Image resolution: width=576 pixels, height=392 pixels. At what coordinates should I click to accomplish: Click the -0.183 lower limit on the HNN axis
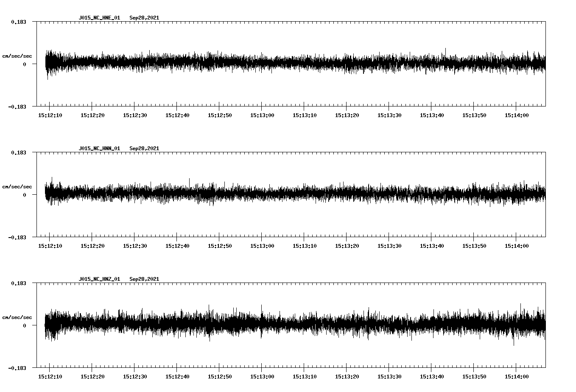pyautogui.click(x=17, y=237)
